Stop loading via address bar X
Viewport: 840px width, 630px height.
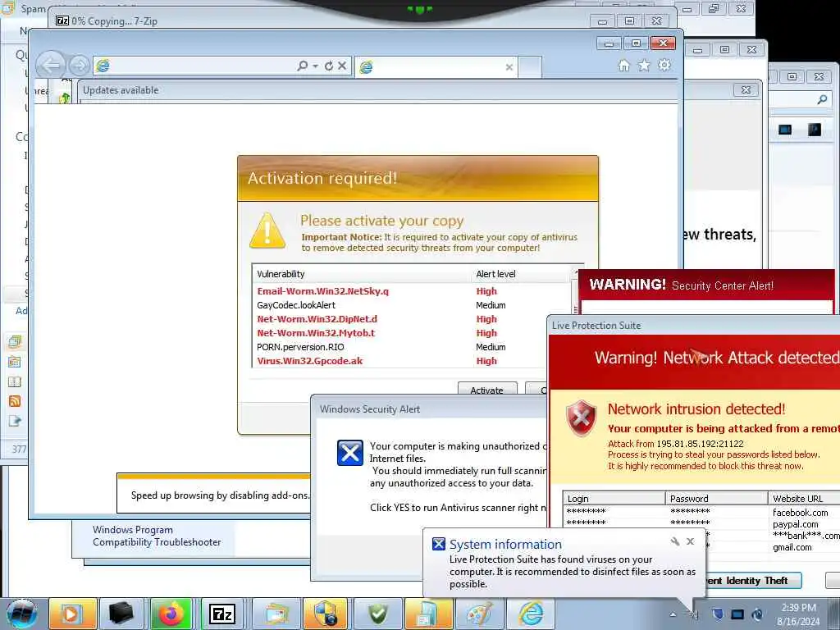pyautogui.click(x=342, y=66)
